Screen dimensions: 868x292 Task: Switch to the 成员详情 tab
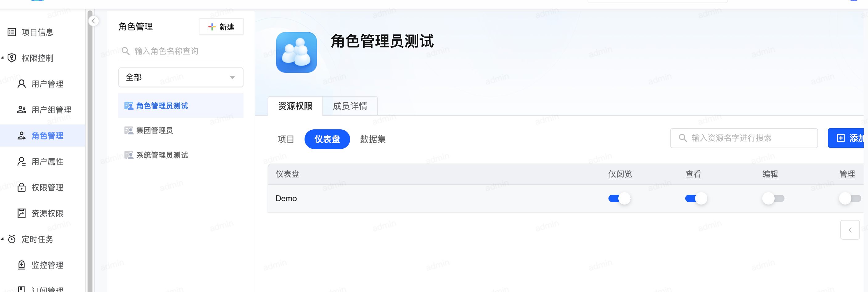click(350, 106)
